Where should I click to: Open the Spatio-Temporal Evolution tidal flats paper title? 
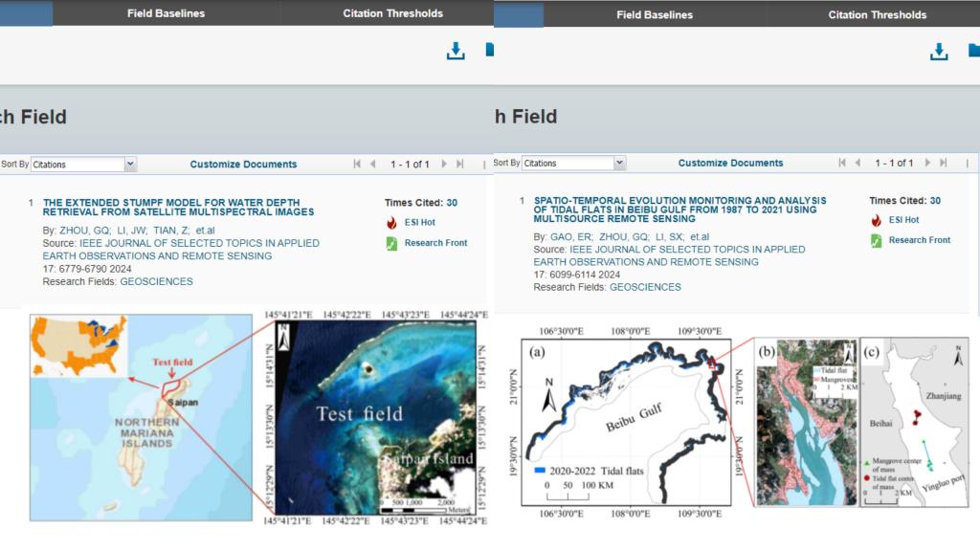tap(679, 209)
